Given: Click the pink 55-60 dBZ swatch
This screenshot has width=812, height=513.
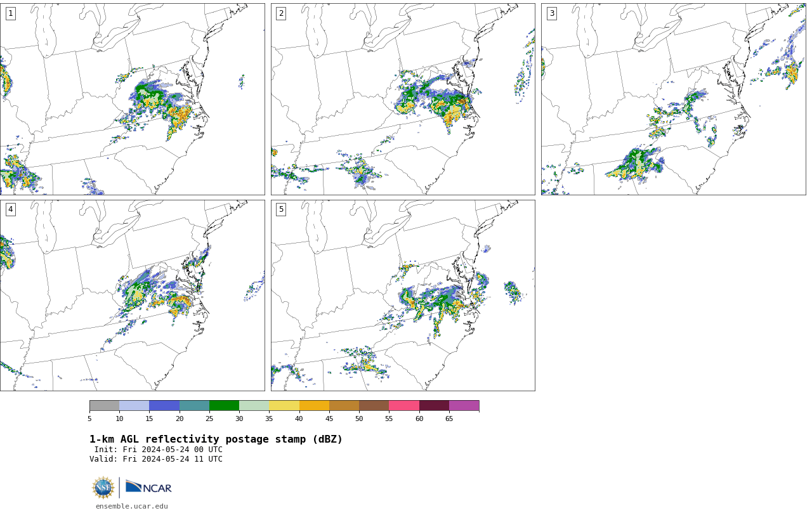Looking at the screenshot, I should pyautogui.click(x=404, y=406).
